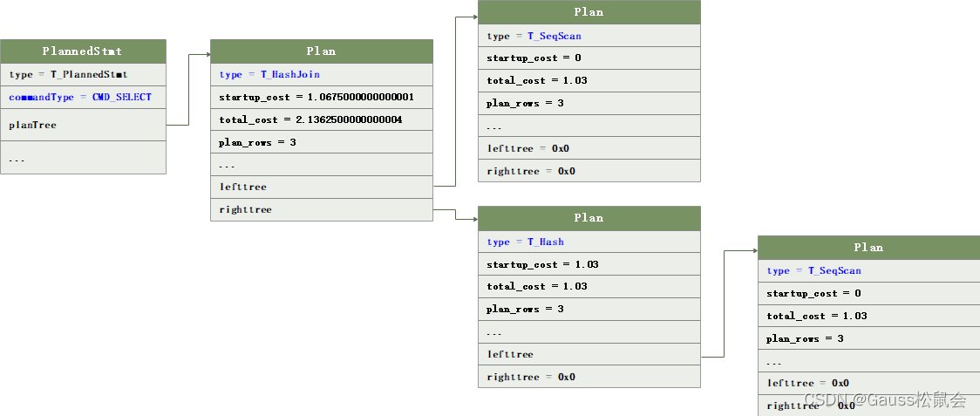Click 'righttree = 0x0' in HashJoin's lefttree plan
The image size is (980, 416).
[x=589, y=171]
